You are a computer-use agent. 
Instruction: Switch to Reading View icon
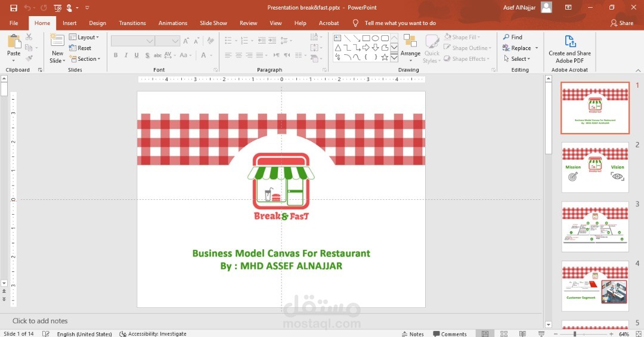522,333
